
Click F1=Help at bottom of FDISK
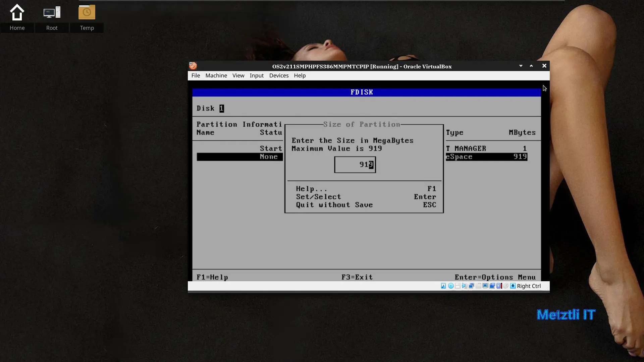click(x=212, y=277)
